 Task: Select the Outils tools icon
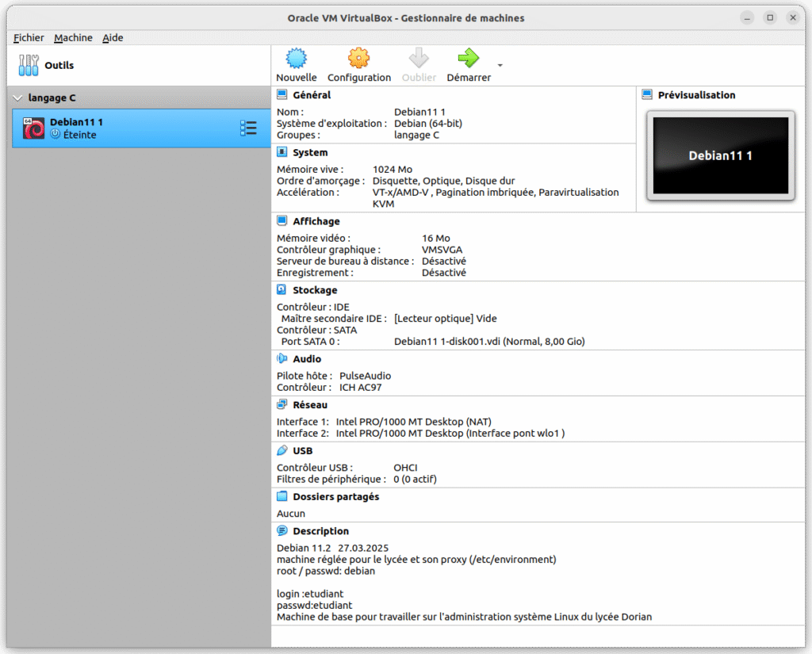point(29,65)
